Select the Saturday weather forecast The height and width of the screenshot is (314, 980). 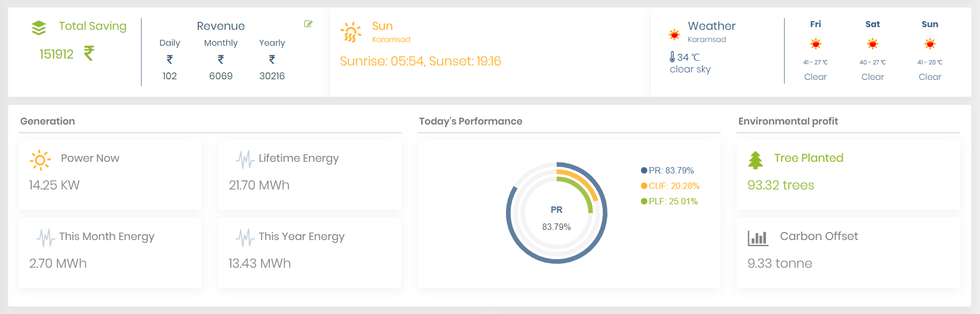[873, 51]
